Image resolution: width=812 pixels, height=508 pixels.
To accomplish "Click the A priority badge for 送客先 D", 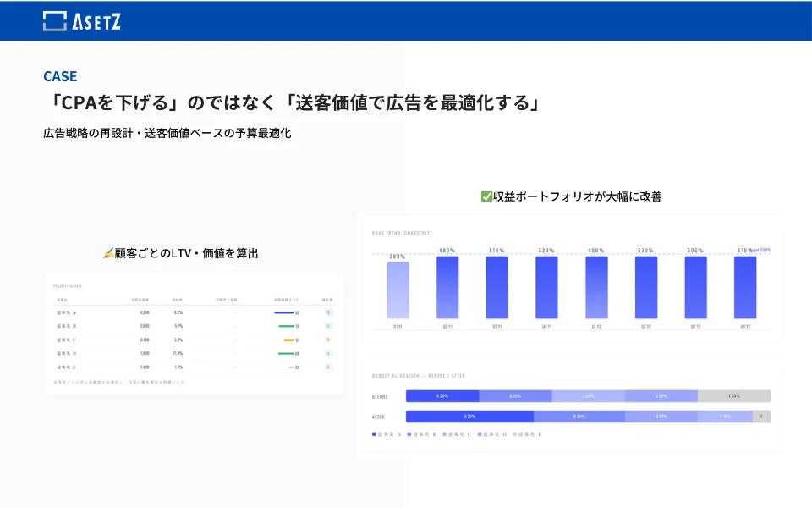I will coord(326,352).
